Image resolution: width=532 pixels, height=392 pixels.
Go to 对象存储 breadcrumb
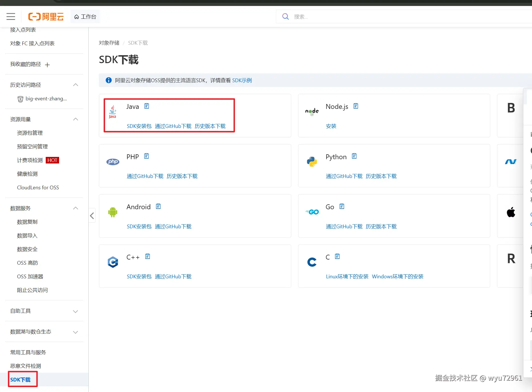(109, 43)
